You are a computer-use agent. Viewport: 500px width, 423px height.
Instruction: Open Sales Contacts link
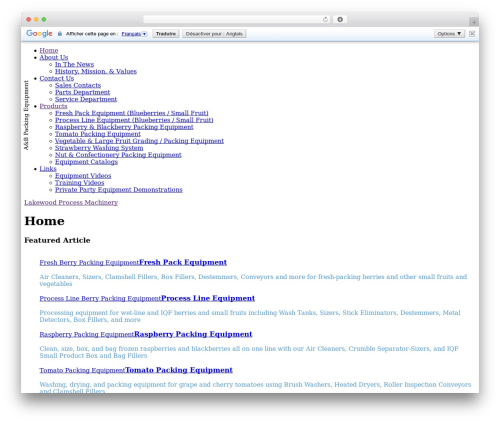[x=78, y=85]
